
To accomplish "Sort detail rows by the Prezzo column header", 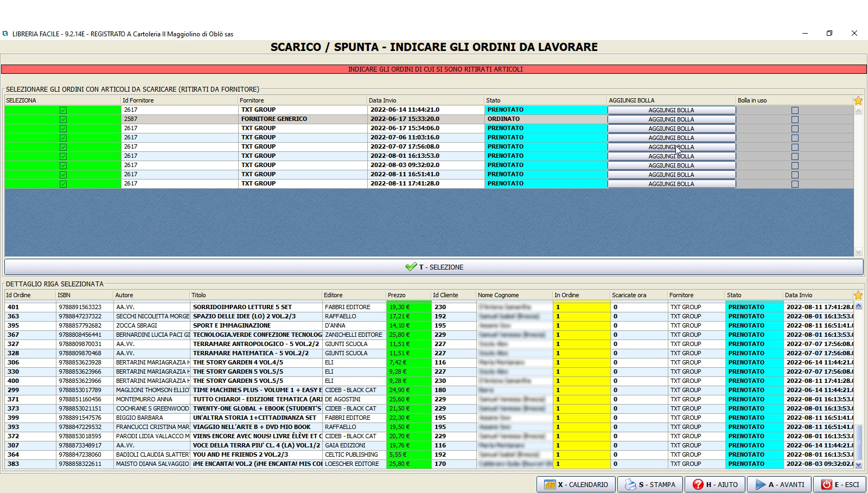I will (x=409, y=295).
